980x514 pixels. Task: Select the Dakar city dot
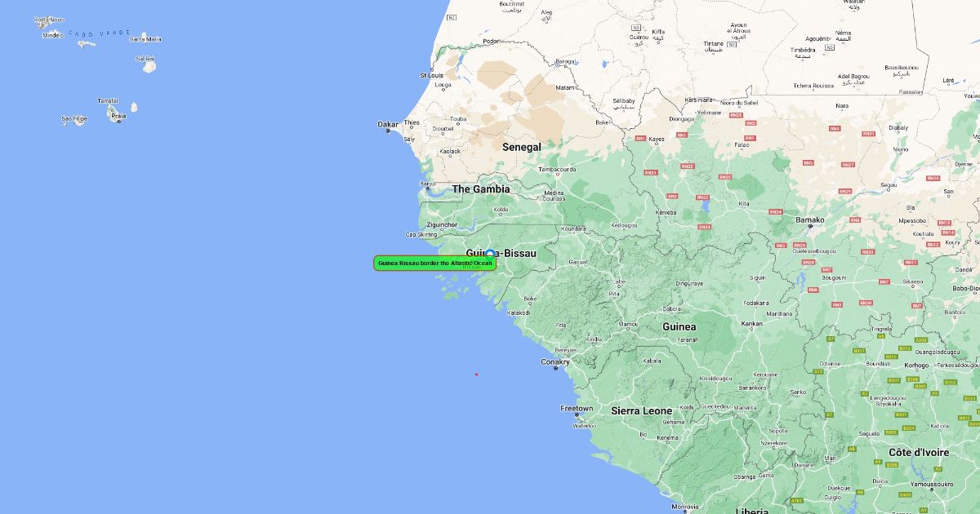pos(388,131)
